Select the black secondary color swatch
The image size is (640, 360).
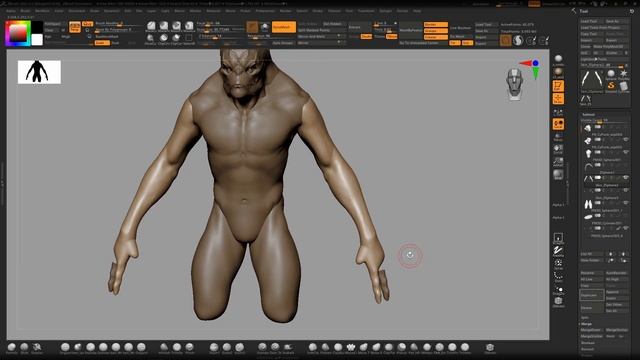pos(37,27)
